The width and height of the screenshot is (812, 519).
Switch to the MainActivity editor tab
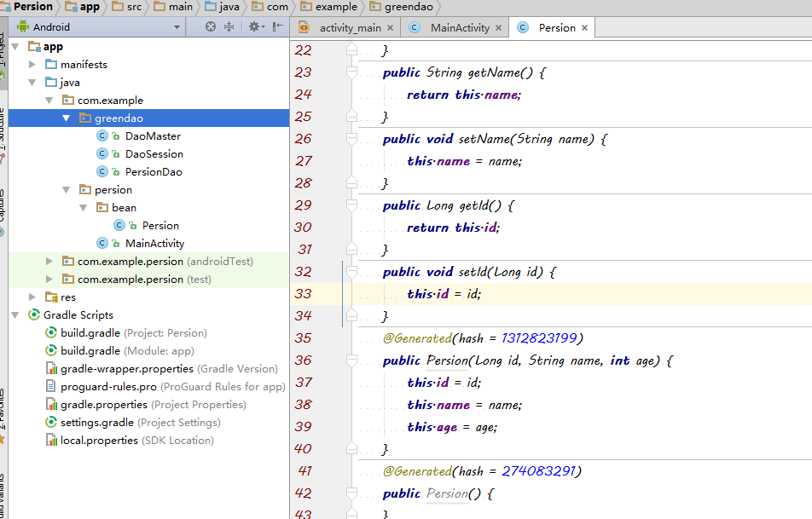(x=459, y=28)
